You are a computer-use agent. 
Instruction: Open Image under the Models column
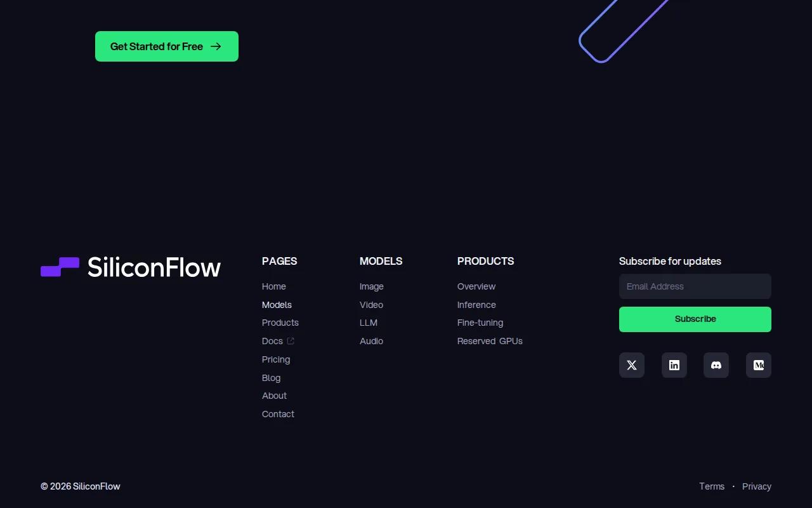coord(372,286)
